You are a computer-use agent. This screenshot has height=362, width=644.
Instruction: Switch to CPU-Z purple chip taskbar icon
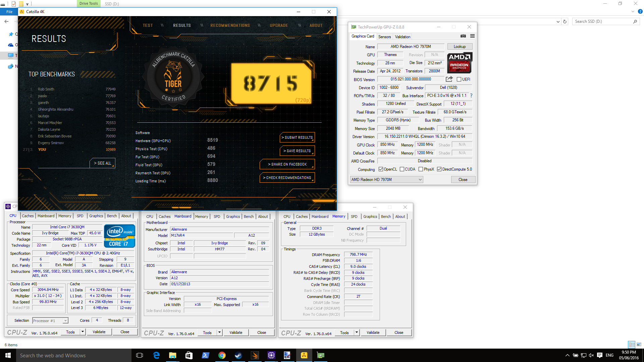271,355
